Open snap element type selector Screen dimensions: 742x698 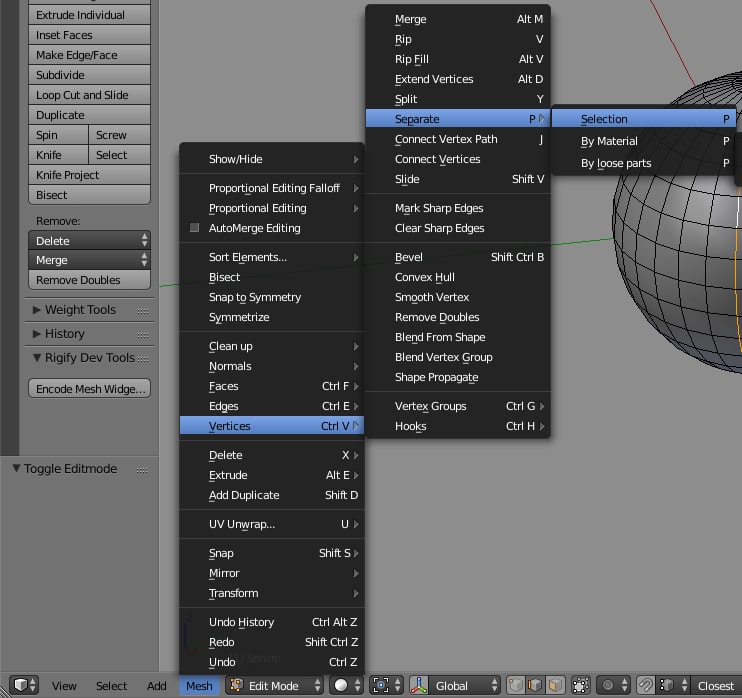(x=673, y=685)
